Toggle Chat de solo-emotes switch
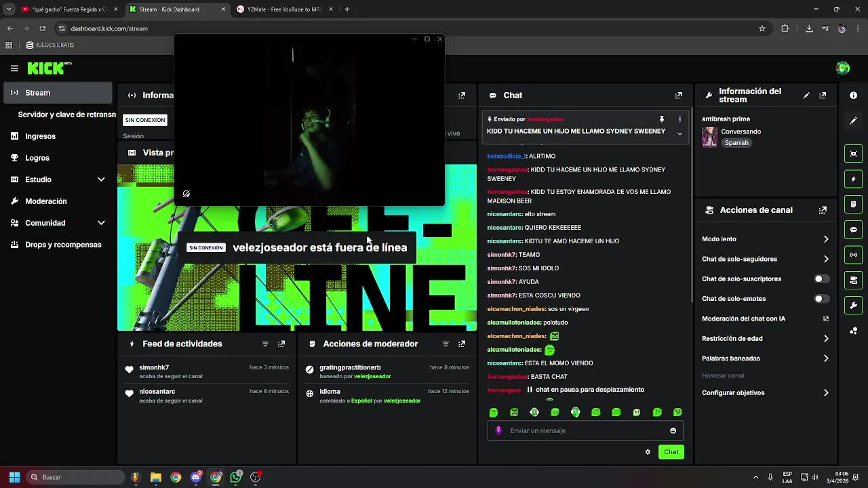This screenshot has height=488, width=868. (x=821, y=298)
